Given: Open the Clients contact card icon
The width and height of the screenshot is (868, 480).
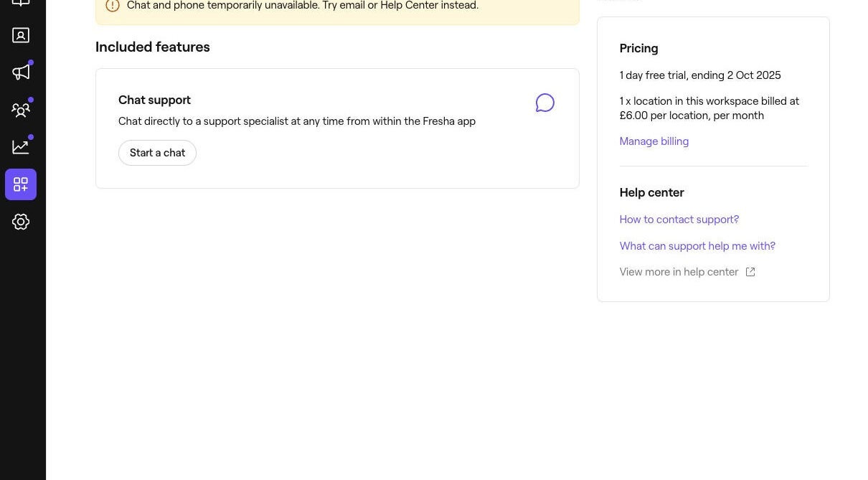Looking at the screenshot, I should pyautogui.click(x=20, y=34).
